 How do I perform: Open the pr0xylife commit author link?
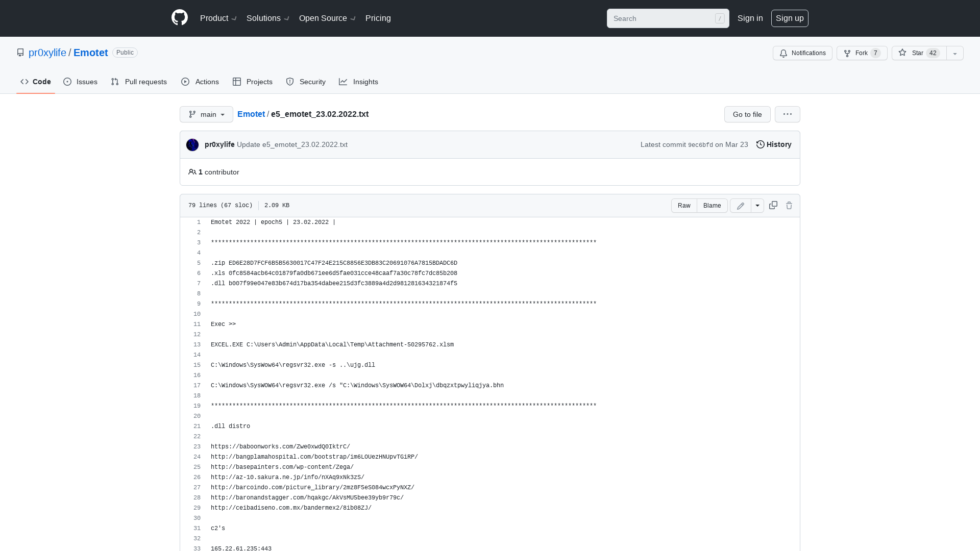click(219, 144)
